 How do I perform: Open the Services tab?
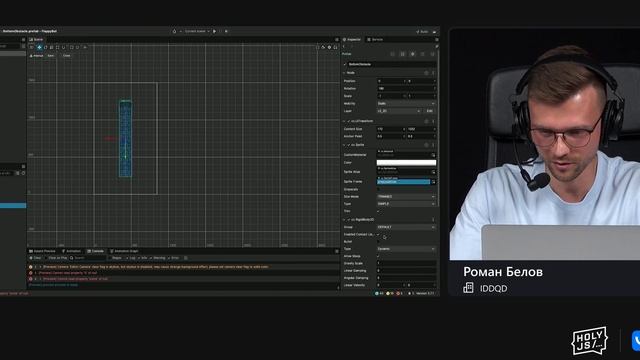[x=375, y=40]
